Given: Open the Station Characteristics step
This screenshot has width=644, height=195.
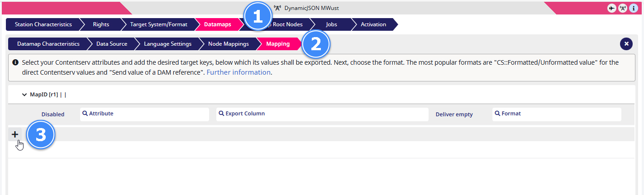Looking at the screenshot, I should click(43, 24).
